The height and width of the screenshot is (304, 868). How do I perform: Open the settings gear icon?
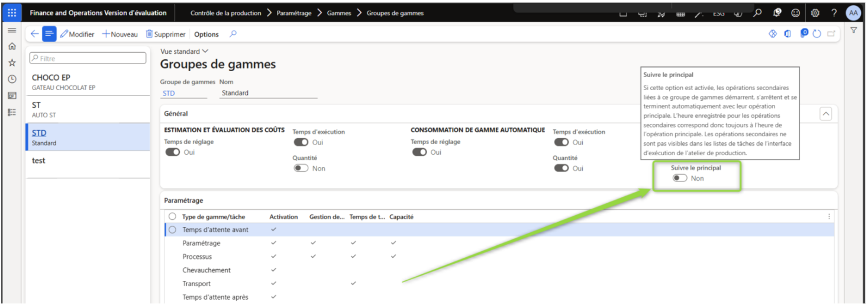pyautogui.click(x=815, y=12)
